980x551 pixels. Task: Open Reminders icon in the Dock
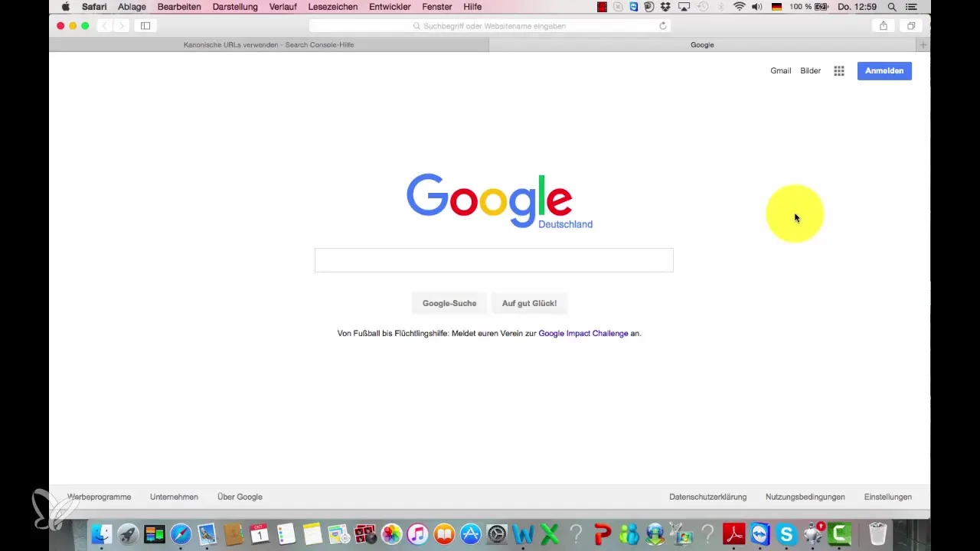coord(286,533)
